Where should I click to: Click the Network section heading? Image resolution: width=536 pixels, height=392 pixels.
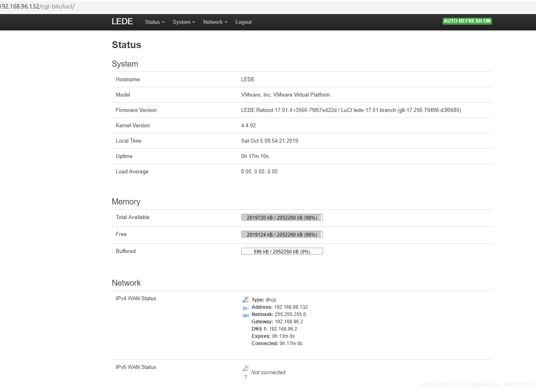coord(126,283)
